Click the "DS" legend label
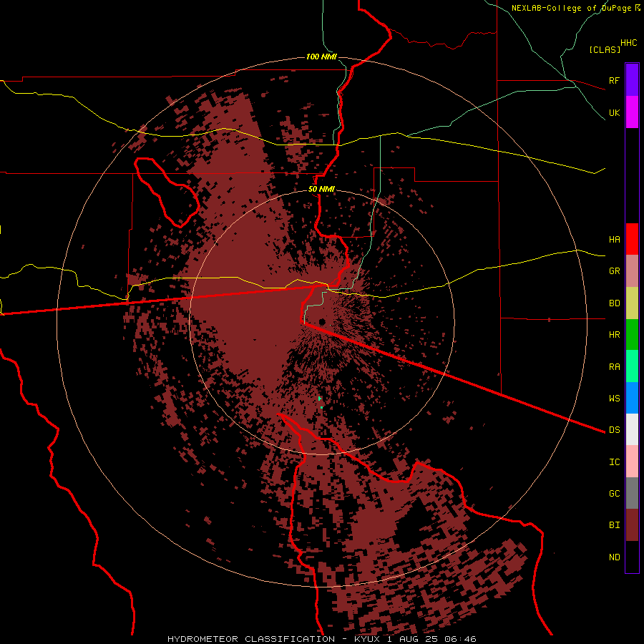This screenshot has width=644, height=644. (x=614, y=430)
